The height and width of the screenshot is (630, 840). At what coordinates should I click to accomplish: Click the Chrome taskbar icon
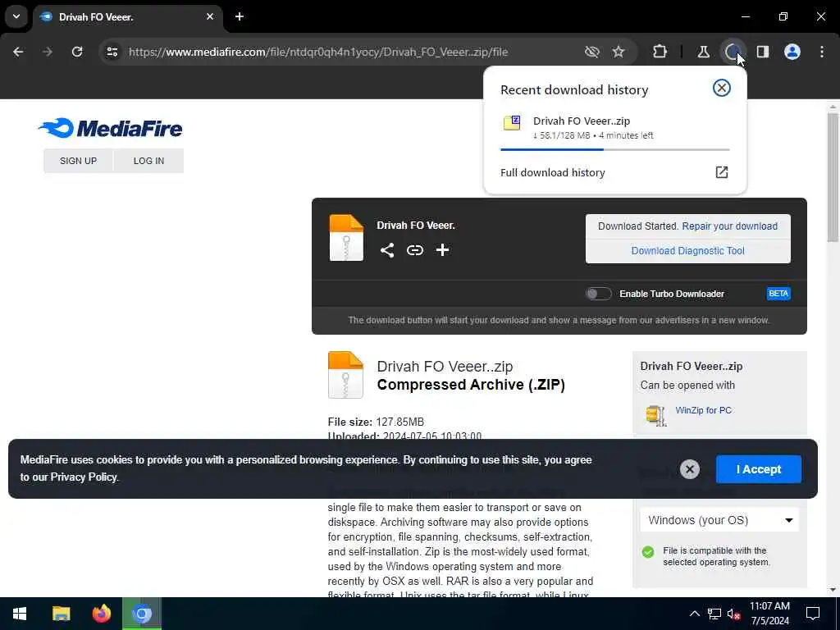tap(142, 614)
